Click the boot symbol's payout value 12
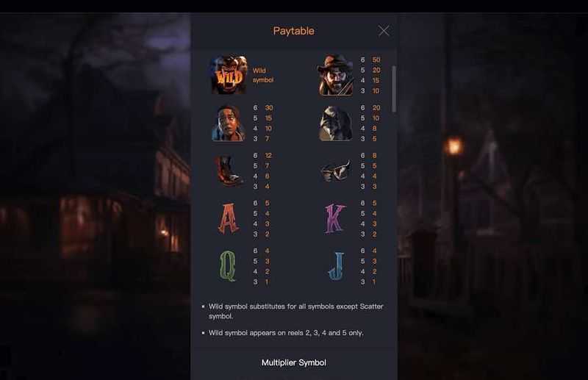The height and width of the screenshot is (380, 588). tap(268, 155)
